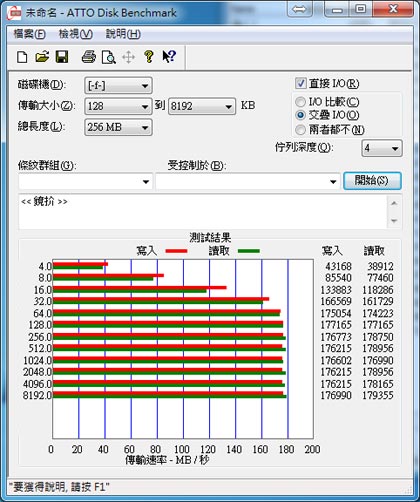This screenshot has width=420, height=502.
Task: Click the 讀取 column header above values
Action: [374, 251]
